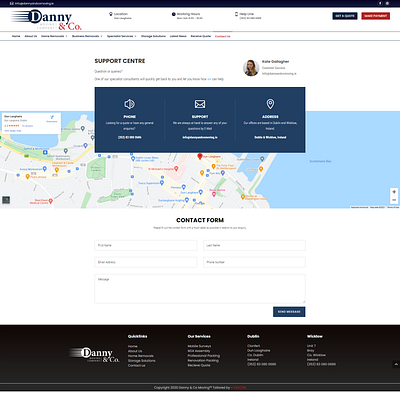
Task: Open footer Quicklinks Home link
Action: pyautogui.click(x=133, y=346)
